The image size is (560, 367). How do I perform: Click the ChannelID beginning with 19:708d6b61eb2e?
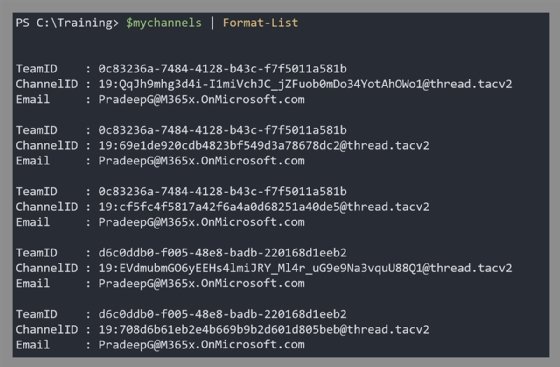coord(264,330)
